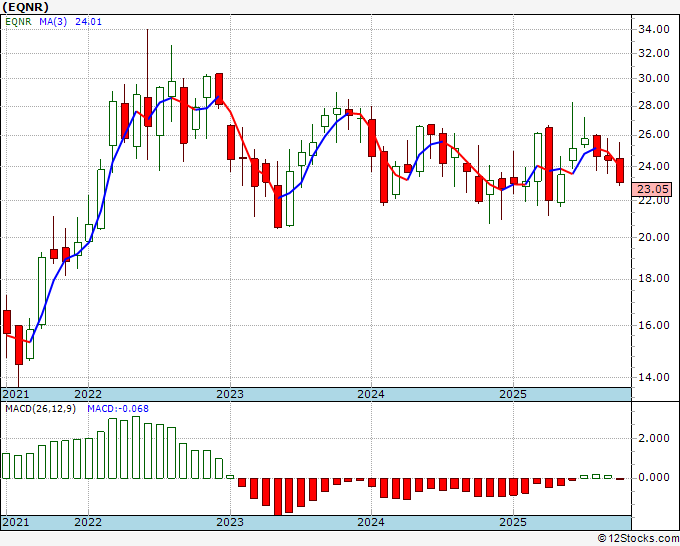
Task: Click the 2024 marker on price timeline
Action: [x=371, y=394]
